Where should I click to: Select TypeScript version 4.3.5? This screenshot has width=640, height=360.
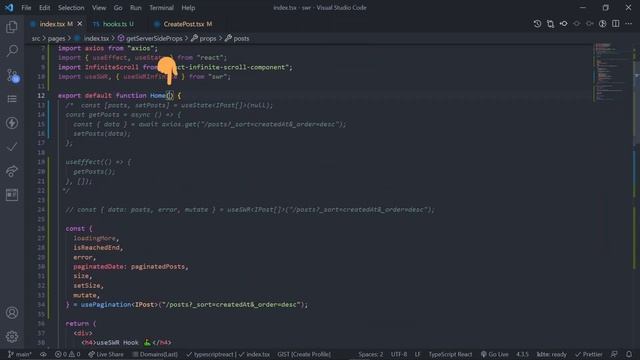pos(522,354)
